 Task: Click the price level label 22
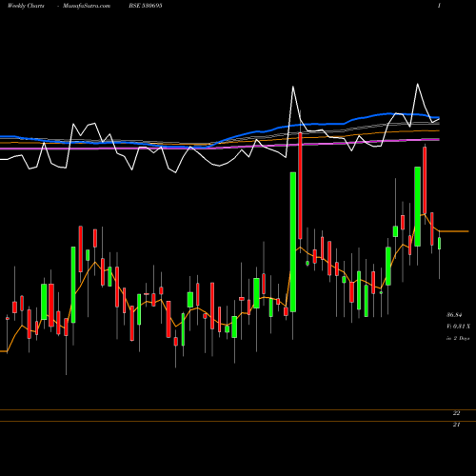[x=456, y=413]
